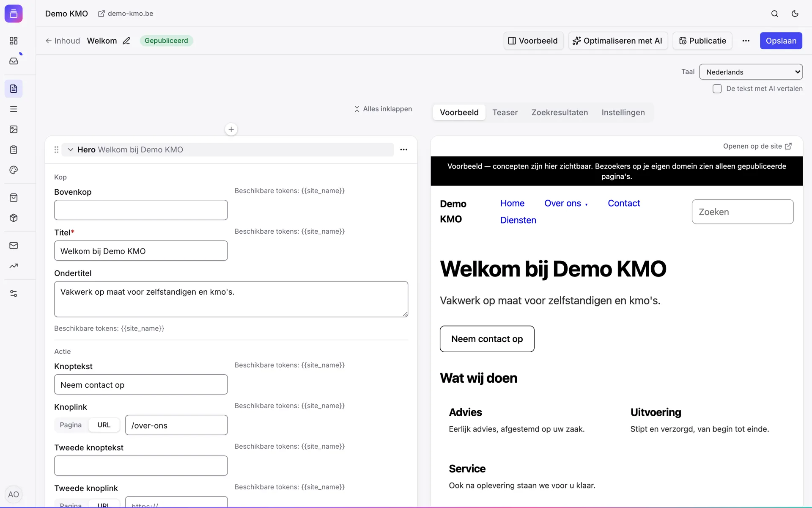Click the Titel input field
812x508 pixels.
tap(141, 251)
